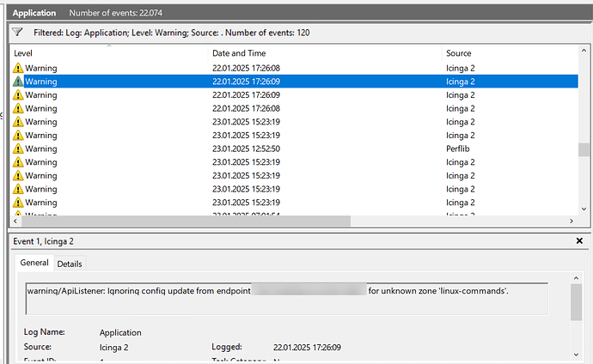The image size is (593, 364).
Task: Click the detail pane scroll down arrow
Action: 576,355
